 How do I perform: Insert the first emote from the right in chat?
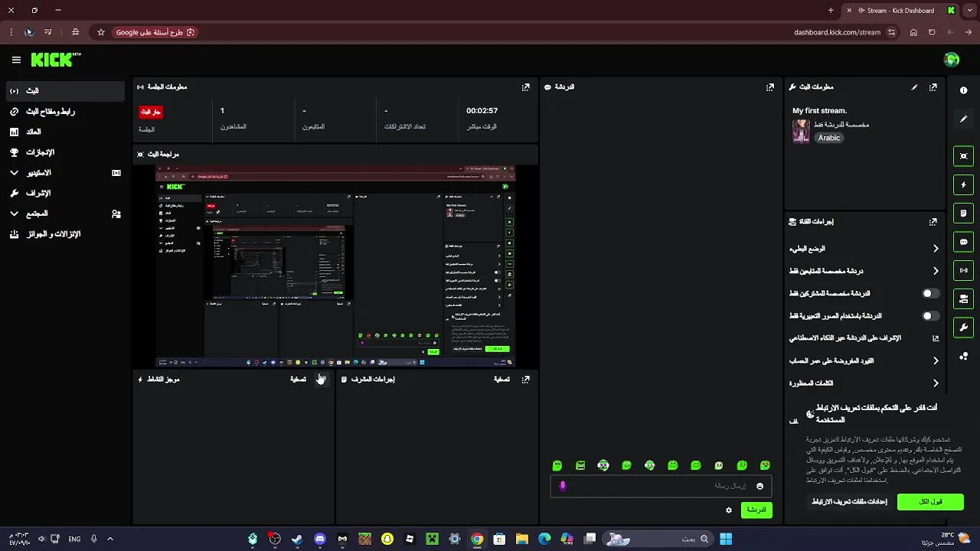pyautogui.click(x=765, y=465)
